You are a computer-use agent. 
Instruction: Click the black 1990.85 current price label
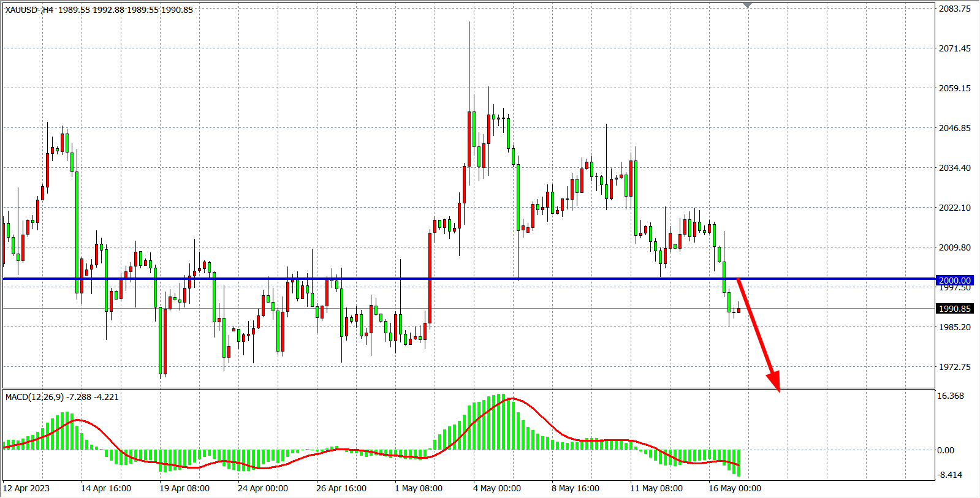[954, 309]
